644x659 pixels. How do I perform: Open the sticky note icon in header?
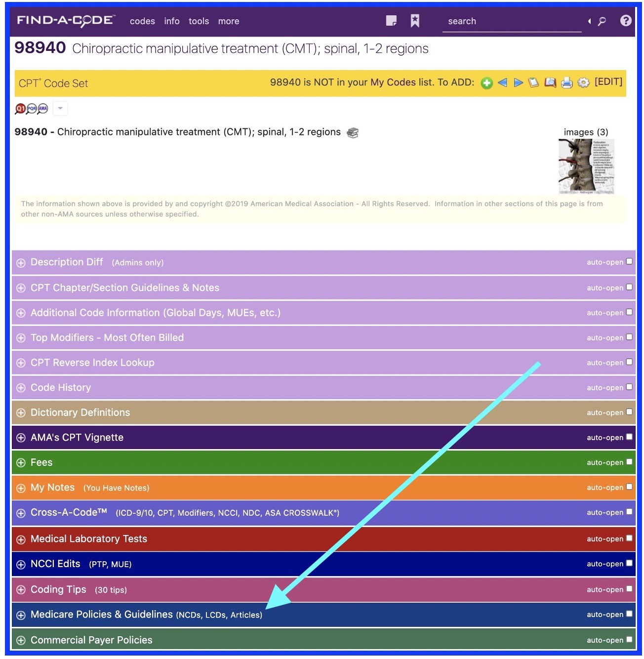coord(391,21)
